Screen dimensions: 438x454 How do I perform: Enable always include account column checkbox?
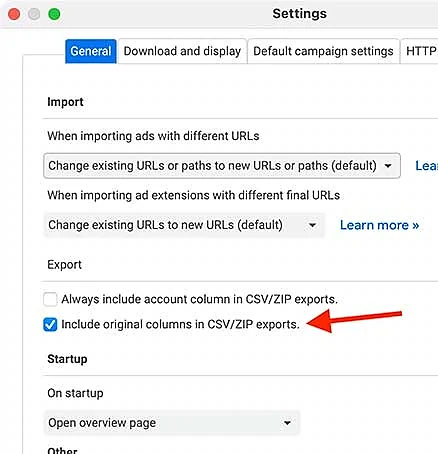tap(50, 299)
